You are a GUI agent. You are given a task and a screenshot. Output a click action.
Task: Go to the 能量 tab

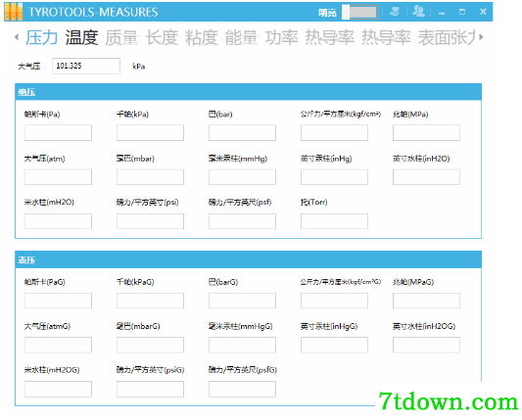(x=241, y=37)
